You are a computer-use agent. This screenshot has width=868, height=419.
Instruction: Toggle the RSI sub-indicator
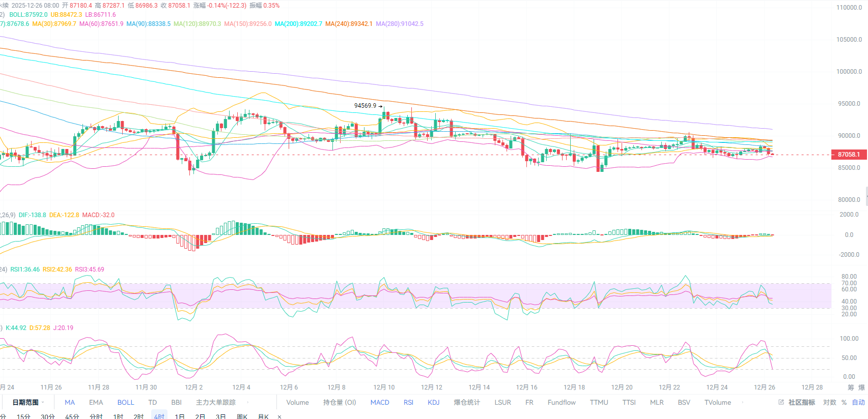[x=408, y=402]
